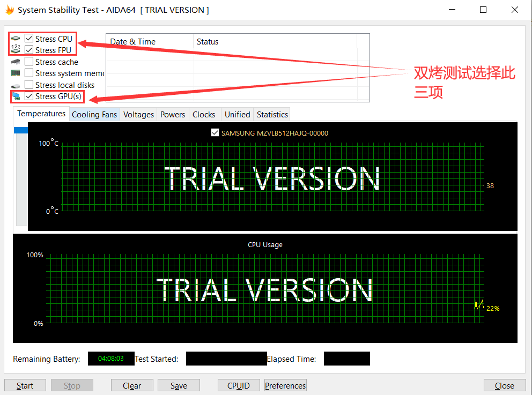Switch to the Unified tab
This screenshot has width=532, height=395.
(237, 115)
